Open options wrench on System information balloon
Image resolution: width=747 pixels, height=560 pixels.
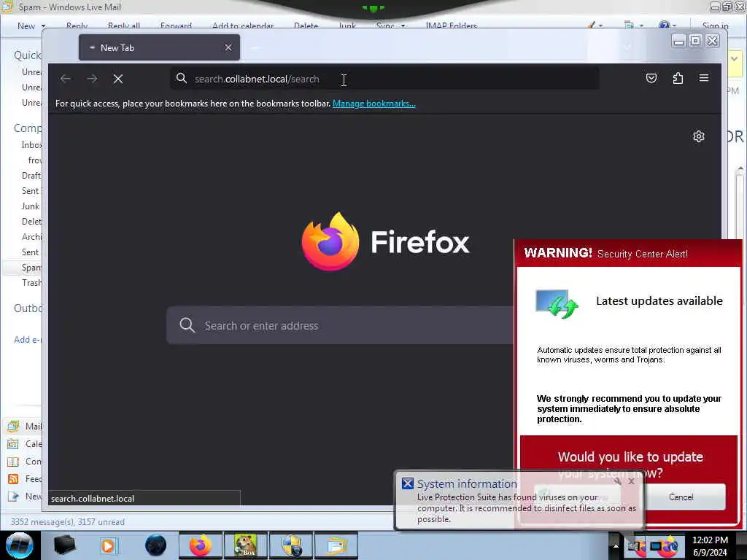(618, 481)
